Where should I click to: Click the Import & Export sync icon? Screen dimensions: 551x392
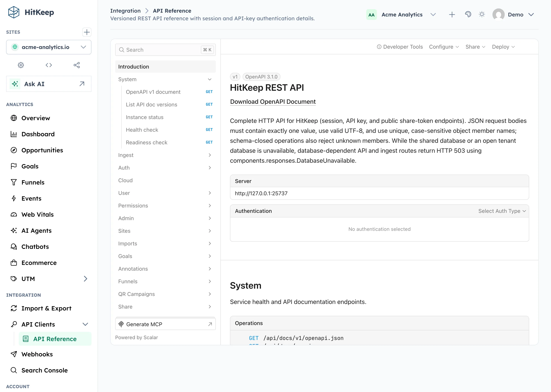click(14, 308)
